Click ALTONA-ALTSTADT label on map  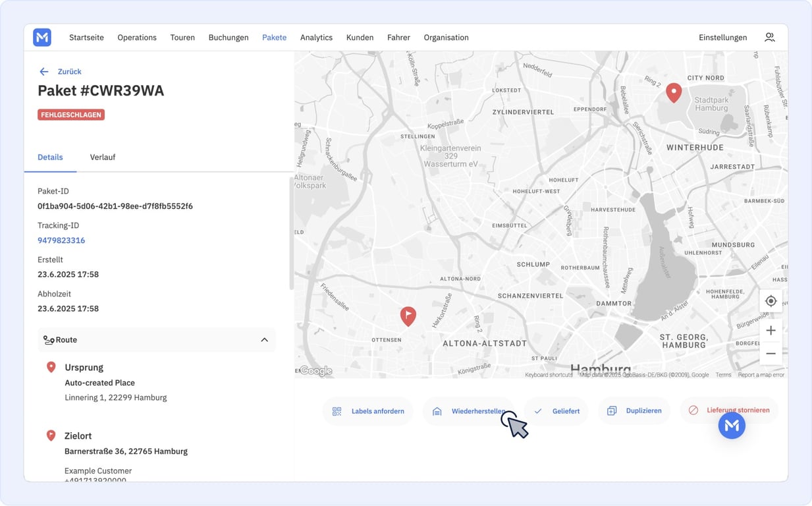coord(485,343)
